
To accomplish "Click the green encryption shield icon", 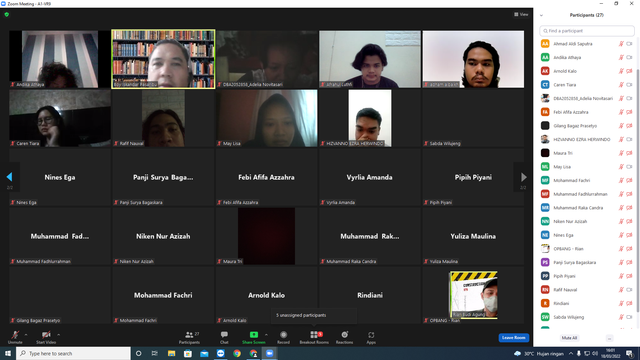I will pyautogui.click(x=7, y=14).
